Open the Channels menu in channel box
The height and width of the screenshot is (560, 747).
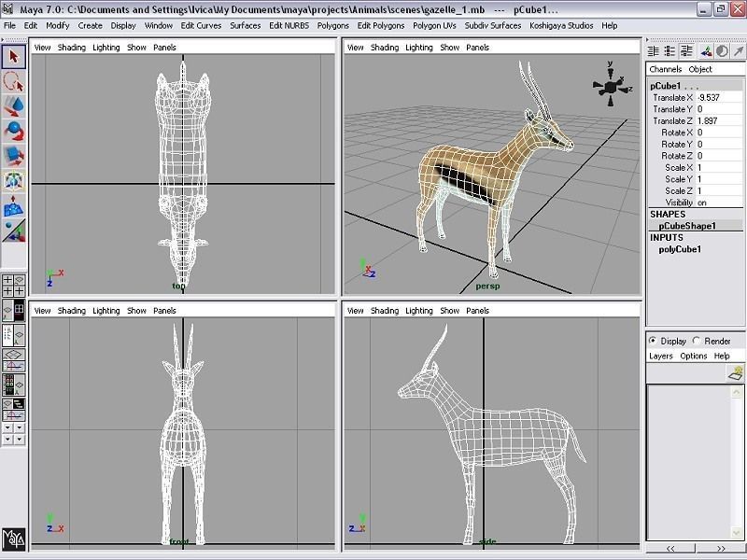click(665, 69)
